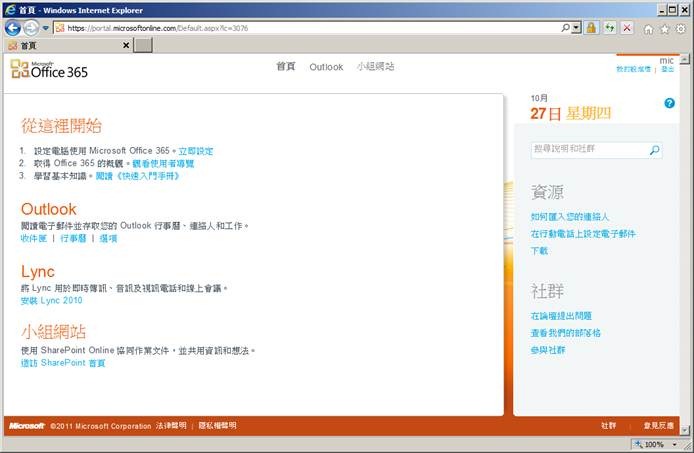The image size is (694, 453).
Task: Open Favorites star icon
Action: click(x=664, y=29)
